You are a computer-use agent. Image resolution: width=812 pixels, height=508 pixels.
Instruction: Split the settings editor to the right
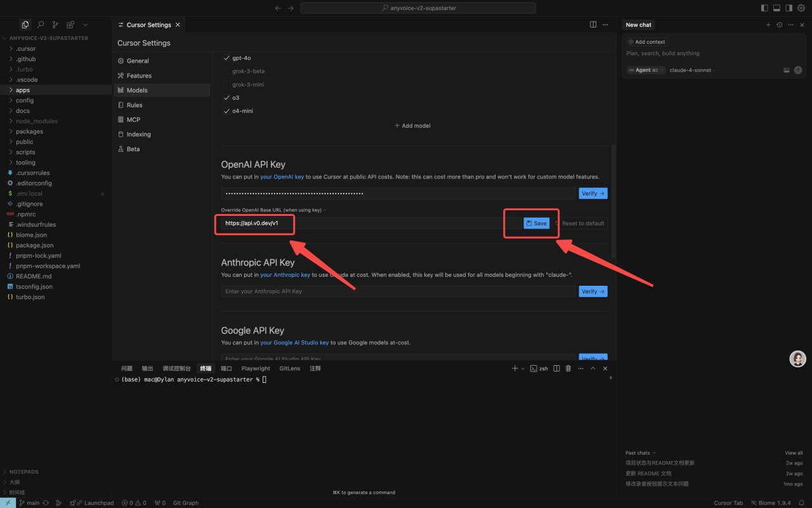(593, 25)
